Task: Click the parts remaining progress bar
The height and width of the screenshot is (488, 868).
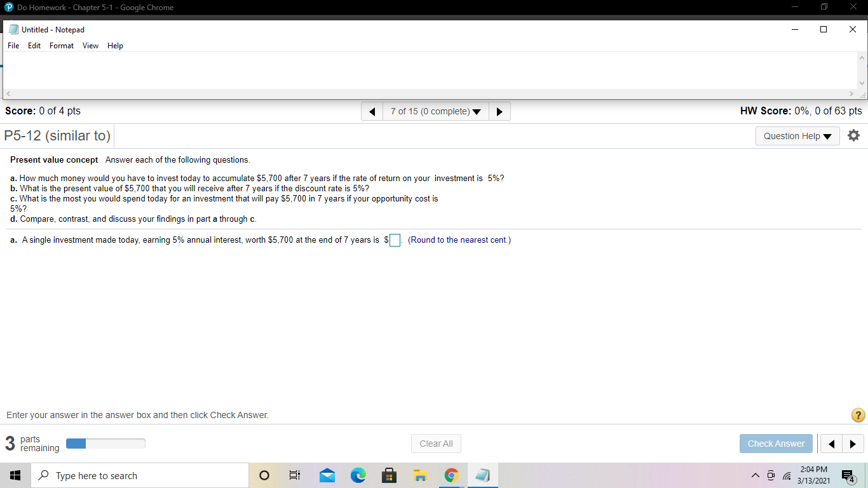Action: [105, 443]
